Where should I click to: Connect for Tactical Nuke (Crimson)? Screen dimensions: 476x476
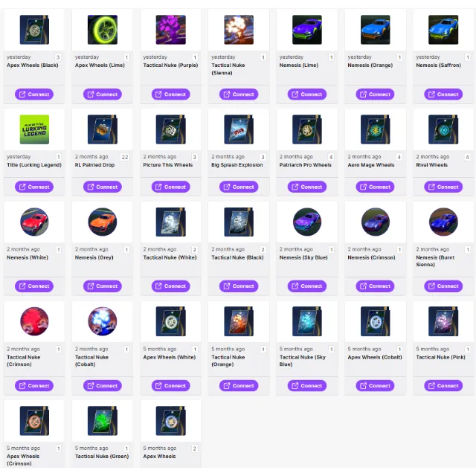click(x=34, y=386)
